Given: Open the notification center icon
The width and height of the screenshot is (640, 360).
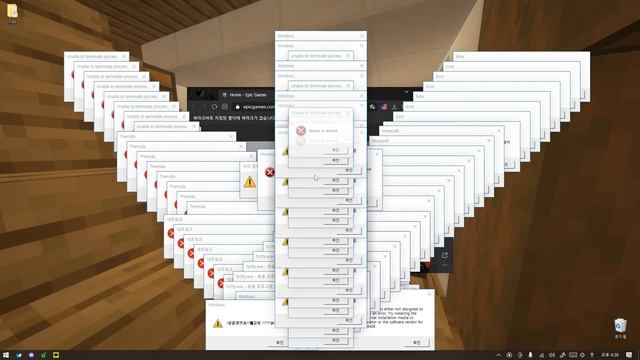Looking at the screenshot, I should pos(629,355).
